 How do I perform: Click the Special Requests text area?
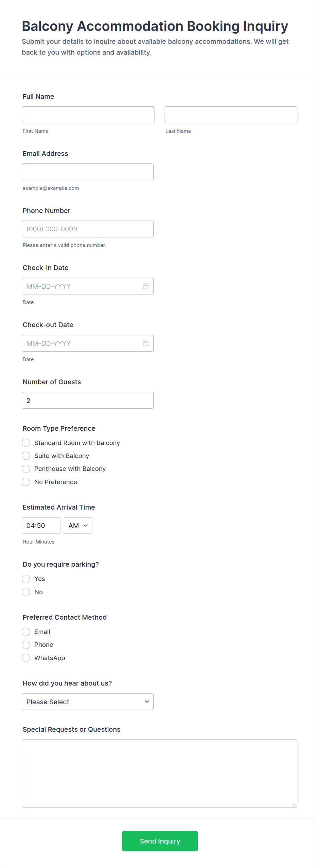tap(159, 773)
